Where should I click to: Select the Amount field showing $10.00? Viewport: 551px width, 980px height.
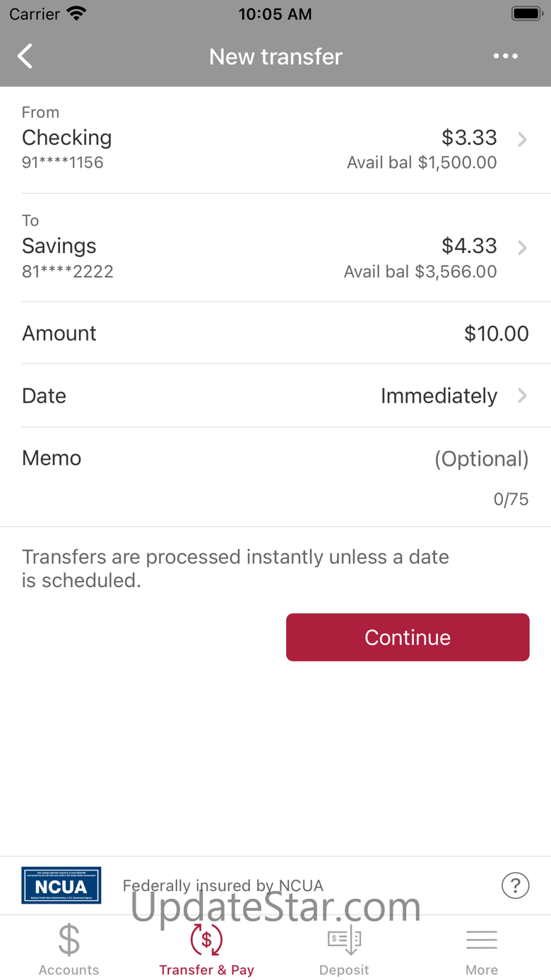pos(275,333)
